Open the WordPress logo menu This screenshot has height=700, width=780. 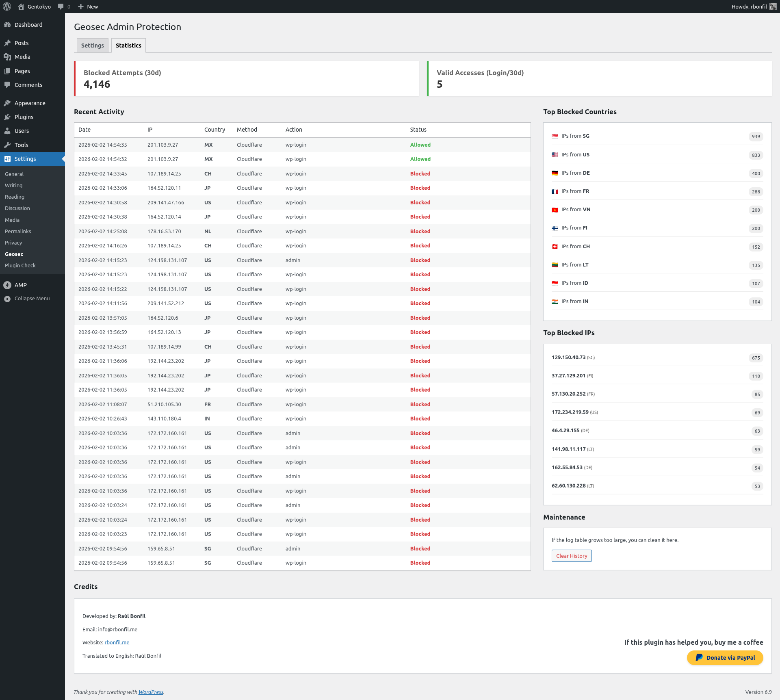tap(6, 7)
